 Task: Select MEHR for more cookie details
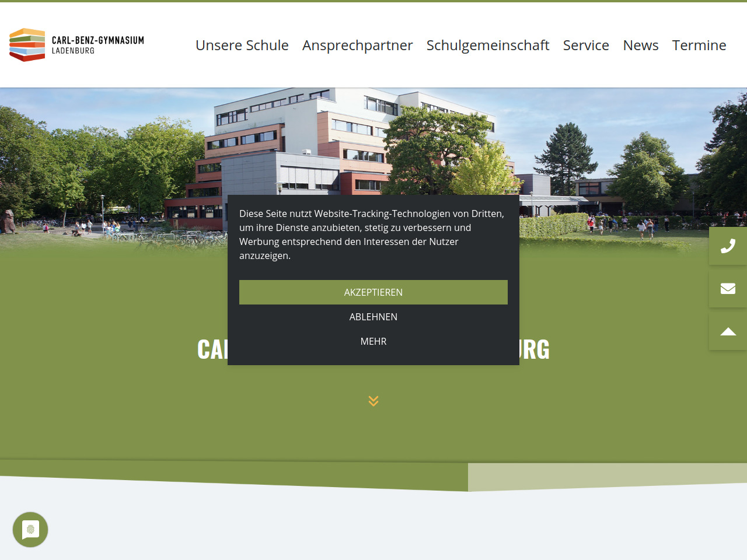click(x=373, y=341)
